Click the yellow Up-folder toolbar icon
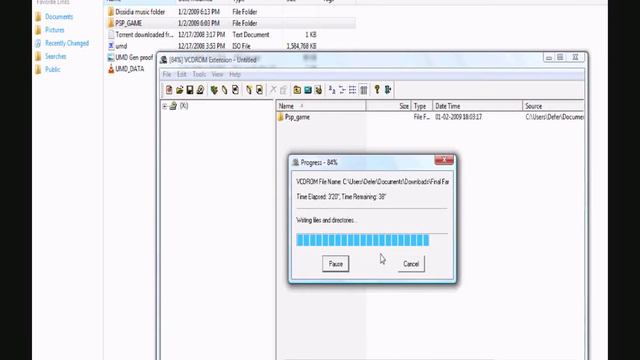The width and height of the screenshot is (640, 360). [x=297, y=90]
